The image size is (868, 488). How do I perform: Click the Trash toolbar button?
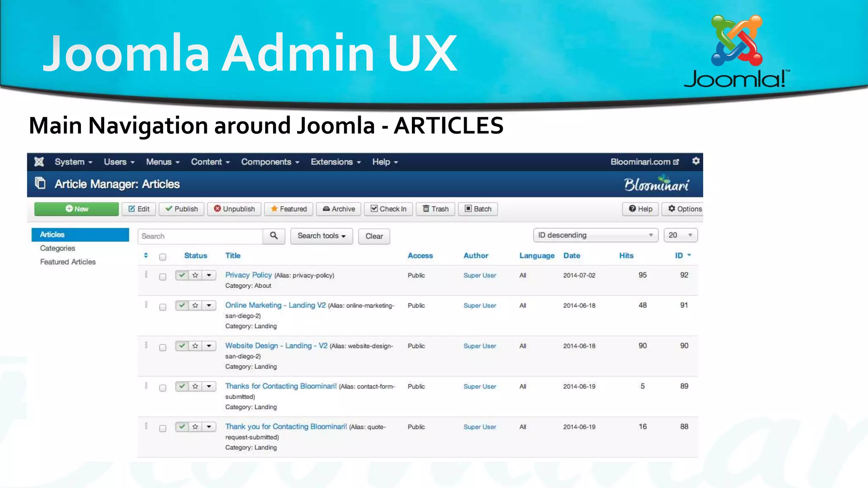coord(435,209)
